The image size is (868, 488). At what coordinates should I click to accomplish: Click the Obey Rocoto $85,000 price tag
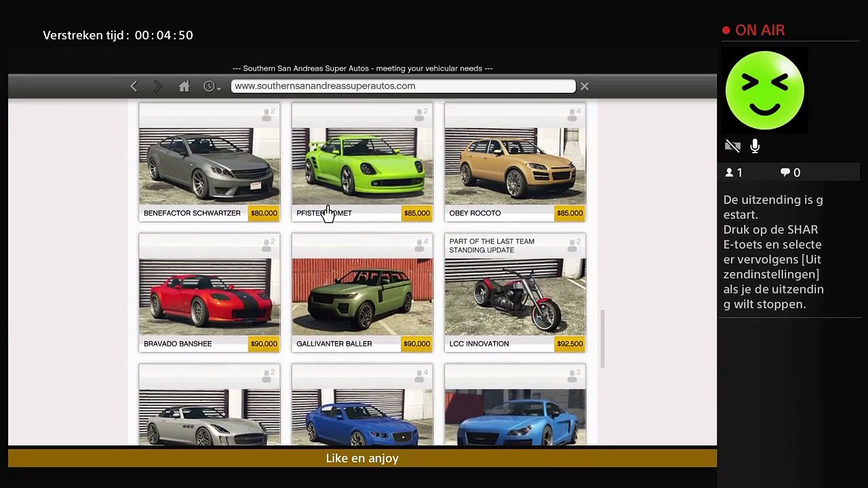coord(570,213)
